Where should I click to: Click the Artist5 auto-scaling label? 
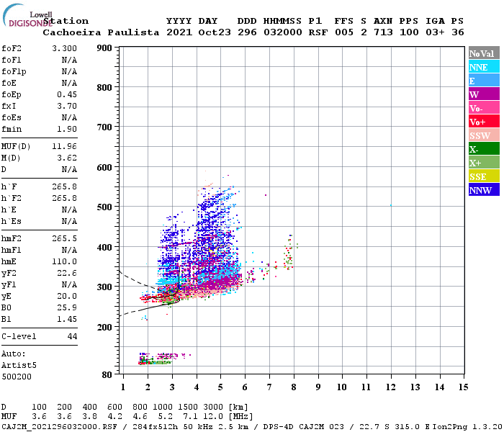19,366
